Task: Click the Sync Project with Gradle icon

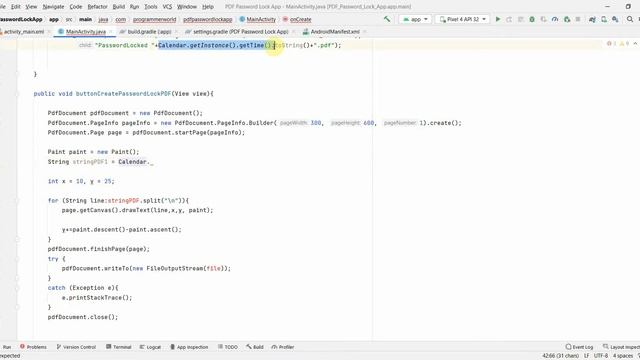Action: pos(592,19)
